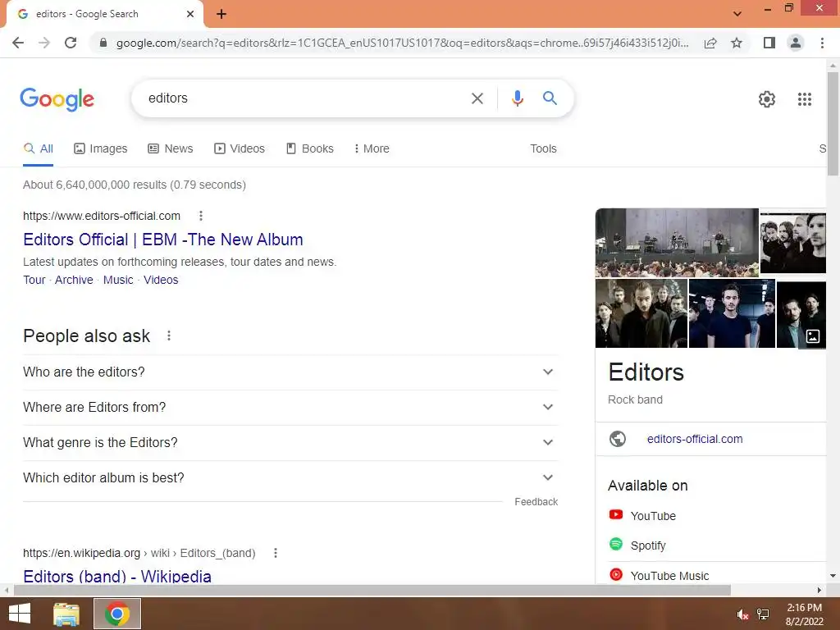Open YouTube Music under Available on
Viewport: 840px width, 630px height.
(669, 576)
